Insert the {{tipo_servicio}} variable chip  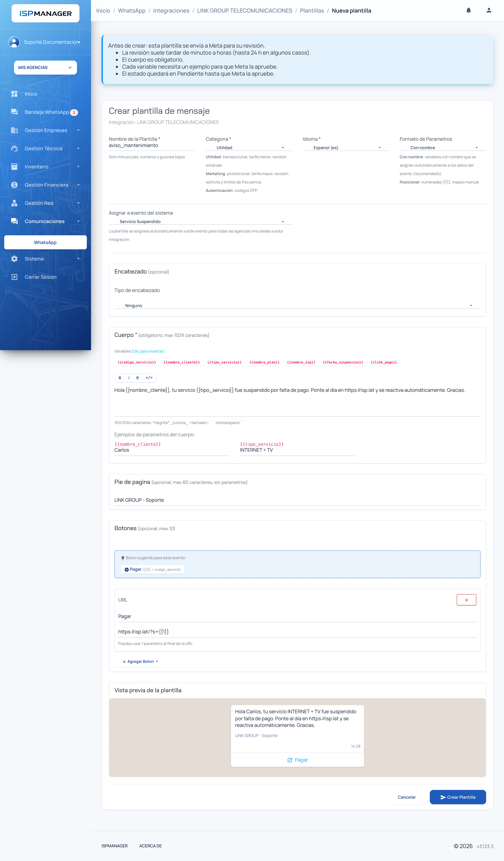click(x=224, y=362)
